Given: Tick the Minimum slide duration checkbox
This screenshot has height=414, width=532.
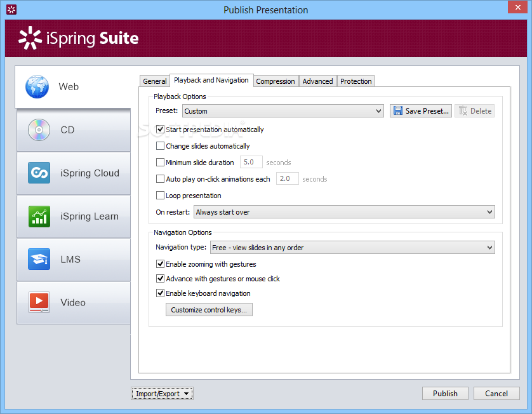Looking at the screenshot, I should (x=160, y=162).
